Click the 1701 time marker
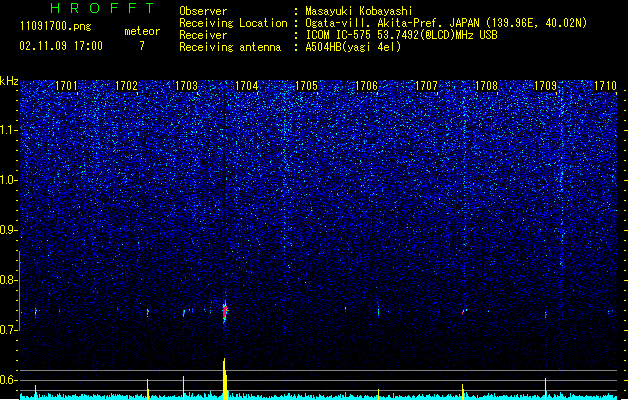This screenshot has height=400, width=629. (x=66, y=86)
